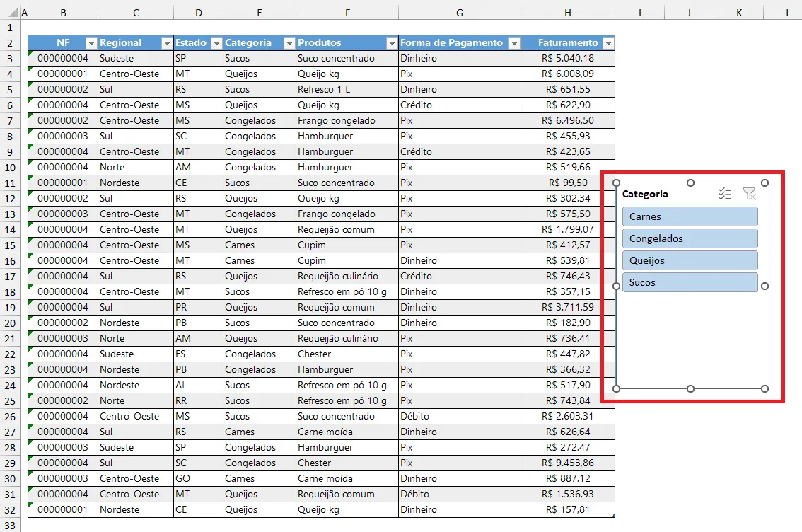Click Crédito cell in row 6

pos(460,105)
